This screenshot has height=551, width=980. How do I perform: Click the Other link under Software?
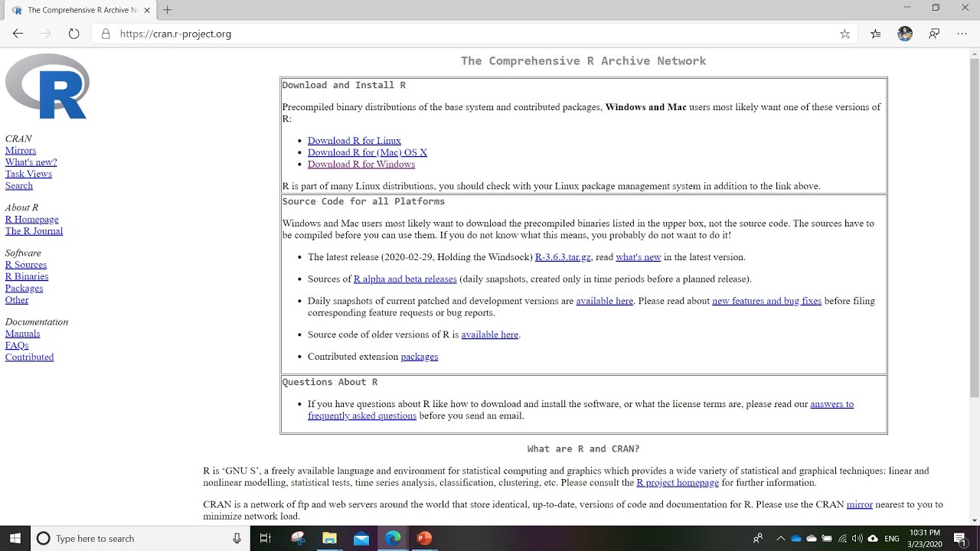click(17, 300)
